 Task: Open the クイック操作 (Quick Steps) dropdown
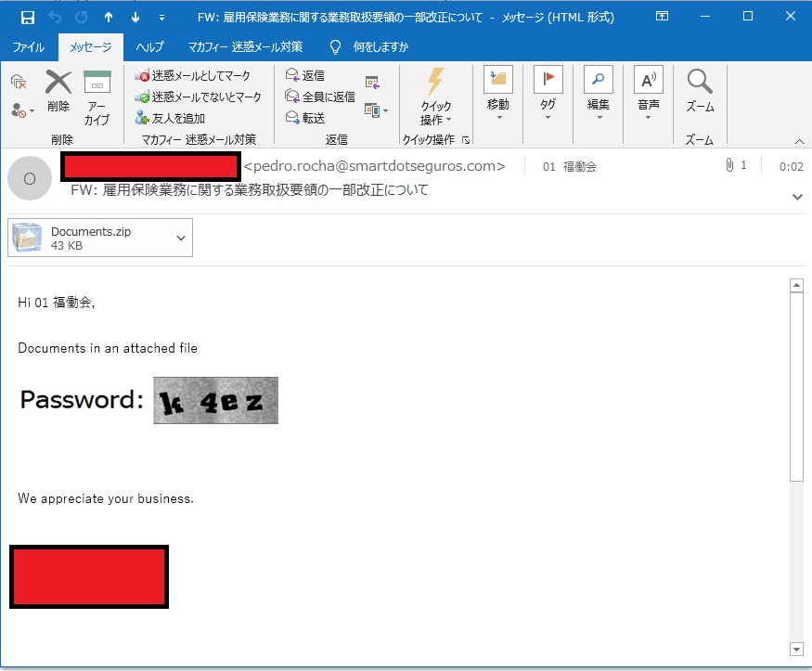coord(435,97)
